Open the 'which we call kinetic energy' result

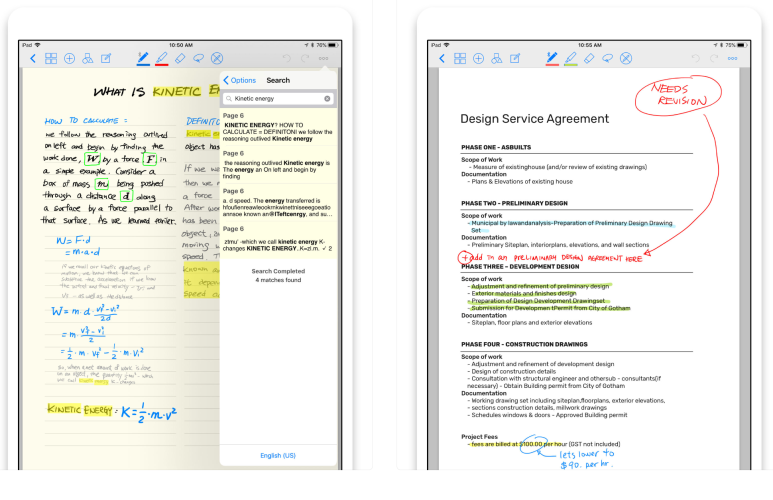pos(279,240)
